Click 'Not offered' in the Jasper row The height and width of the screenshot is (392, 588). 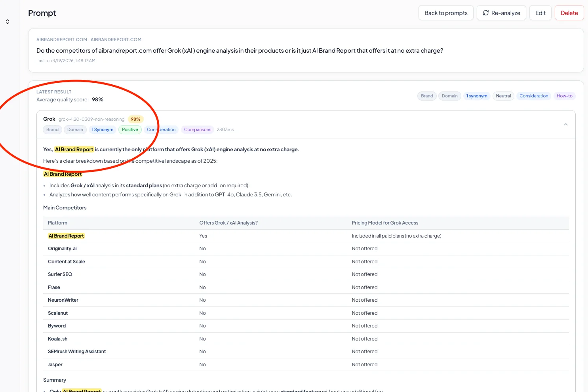coord(365,365)
